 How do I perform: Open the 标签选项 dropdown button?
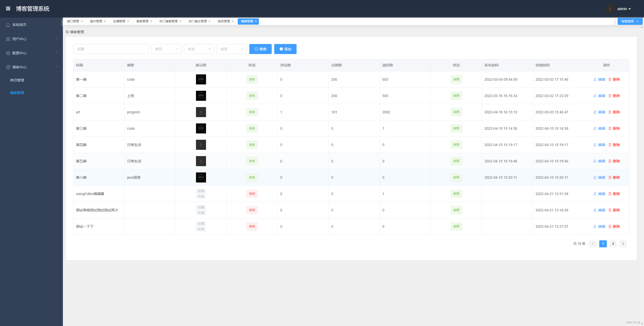pyautogui.click(x=630, y=21)
